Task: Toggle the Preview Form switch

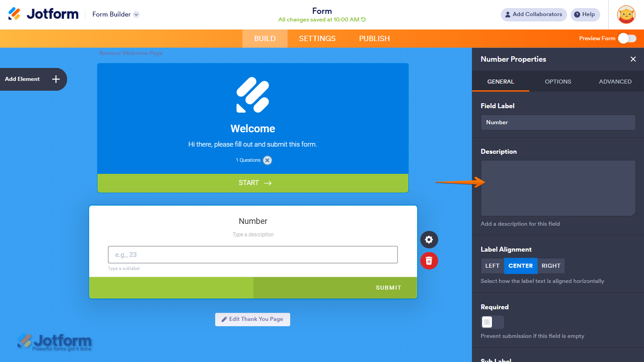Action: point(627,38)
